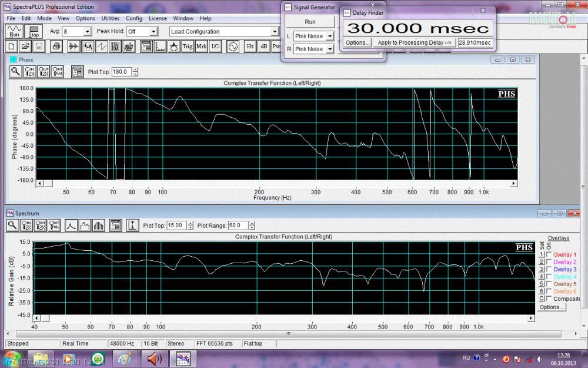This screenshot has height=368, width=588.
Task: Expand the Load Configuration dropdown
Action: [275, 32]
